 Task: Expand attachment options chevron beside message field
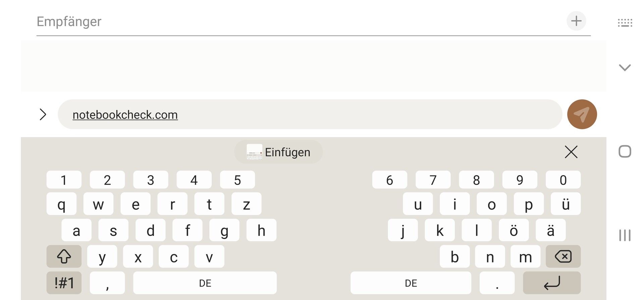pyautogui.click(x=43, y=115)
